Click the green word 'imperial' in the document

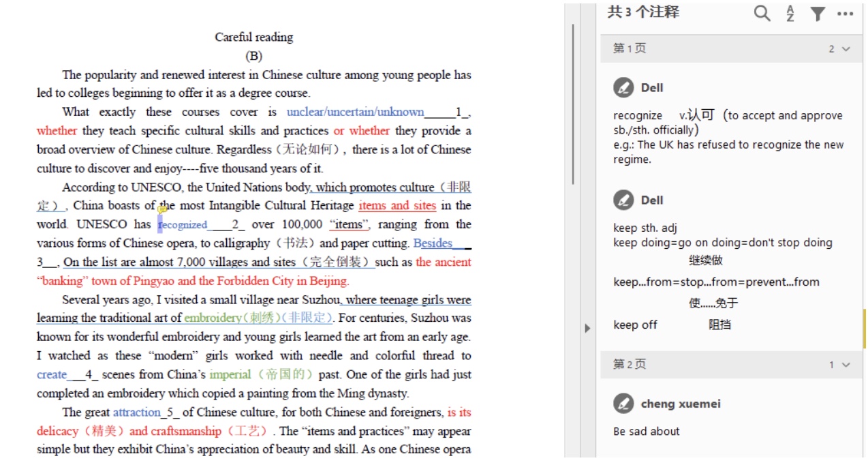pyautogui.click(x=230, y=374)
